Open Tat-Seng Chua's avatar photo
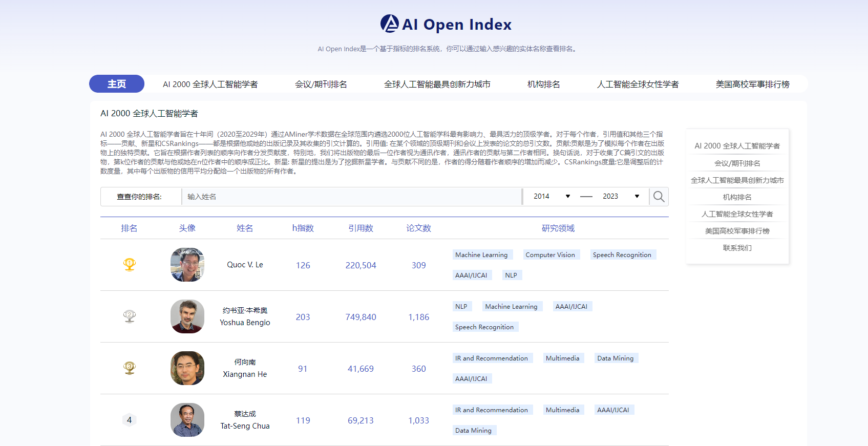868x446 pixels. pyautogui.click(x=187, y=420)
